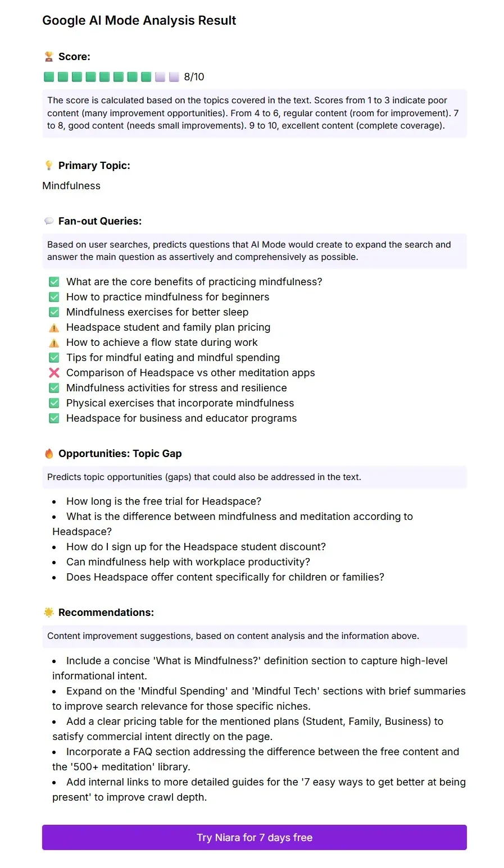Click green check beside better sleep exercises
This screenshot has height=868, width=504.
(54, 312)
